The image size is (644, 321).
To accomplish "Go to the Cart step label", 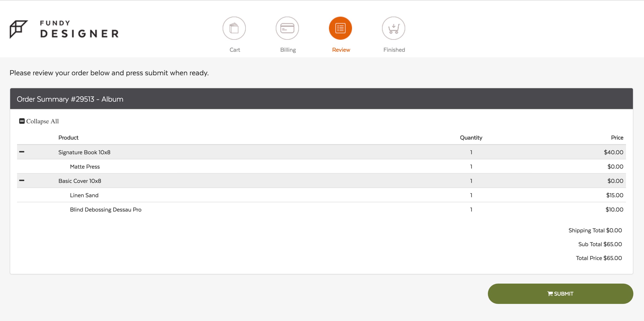I will (235, 50).
